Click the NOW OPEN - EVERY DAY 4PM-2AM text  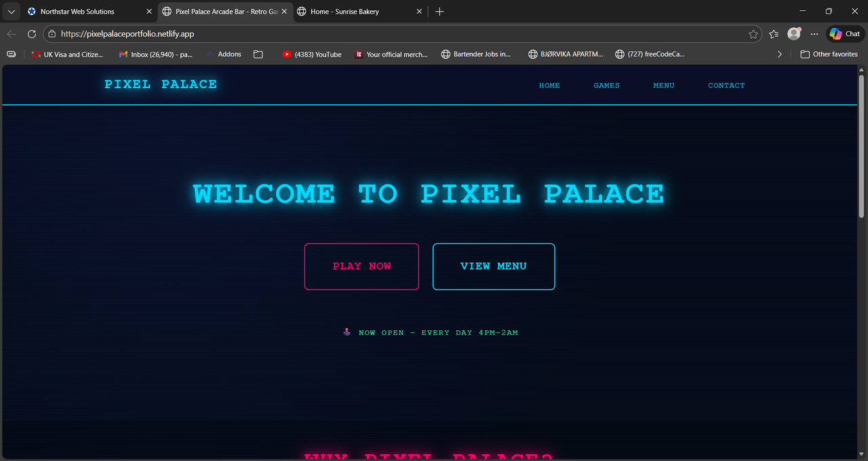(438, 333)
